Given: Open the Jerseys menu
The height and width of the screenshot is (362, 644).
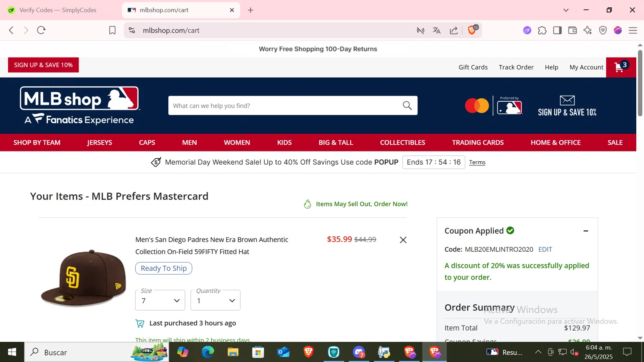Looking at the screenshot, I should (x=100, y=142).
